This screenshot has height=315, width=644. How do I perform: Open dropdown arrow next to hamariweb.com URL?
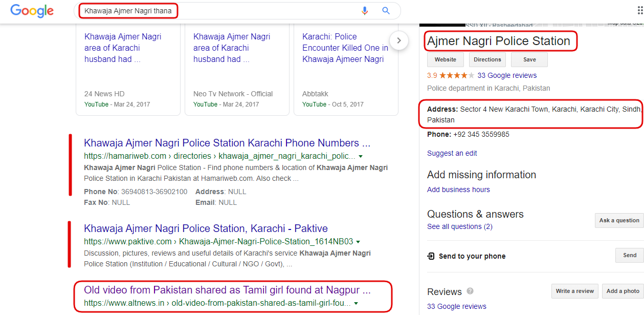(x=361, y=156)
